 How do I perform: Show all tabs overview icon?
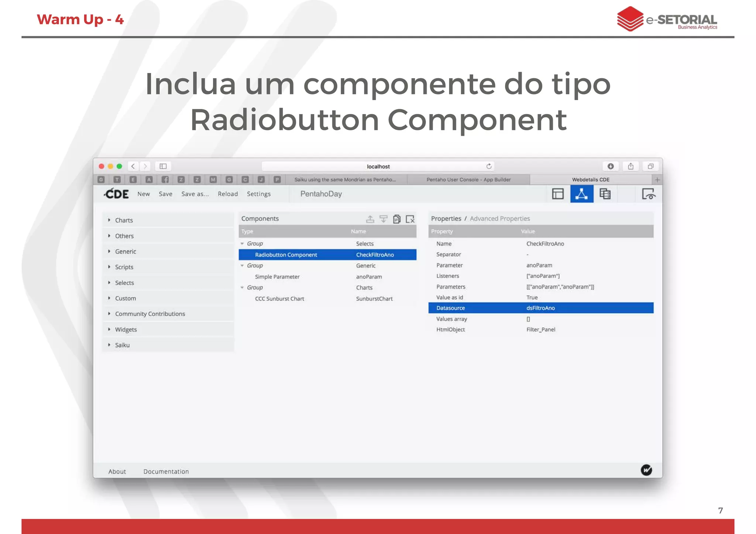[x=650, y=166]
